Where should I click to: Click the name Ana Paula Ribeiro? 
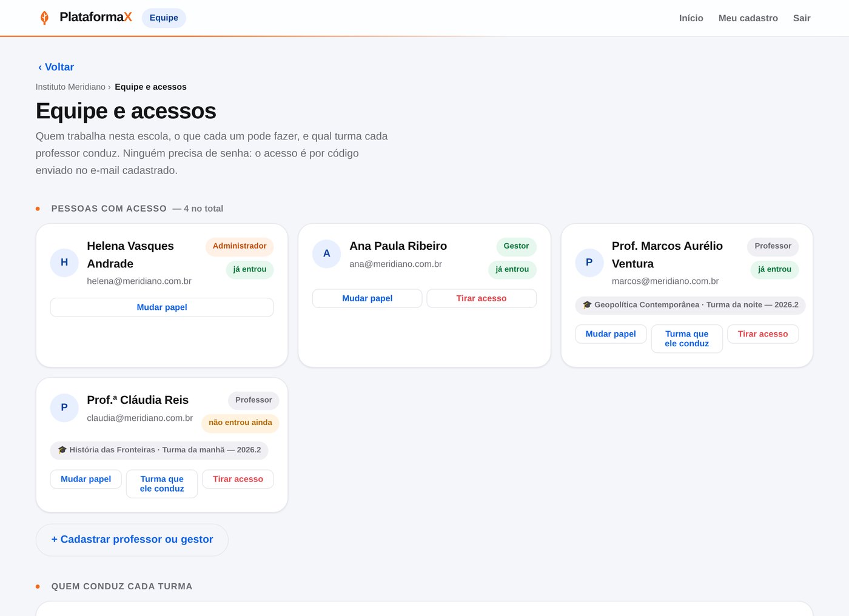tap(398, 246)
